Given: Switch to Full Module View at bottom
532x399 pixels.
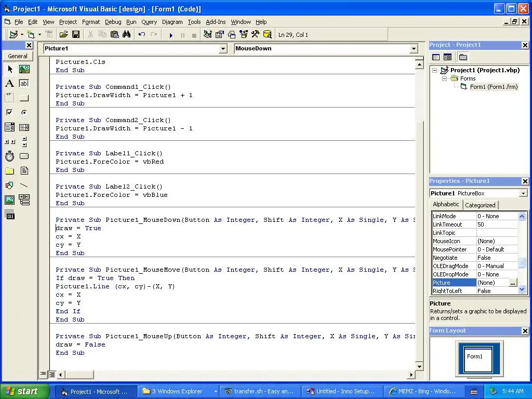Looking at the screenshot, I should pos(51,375).
